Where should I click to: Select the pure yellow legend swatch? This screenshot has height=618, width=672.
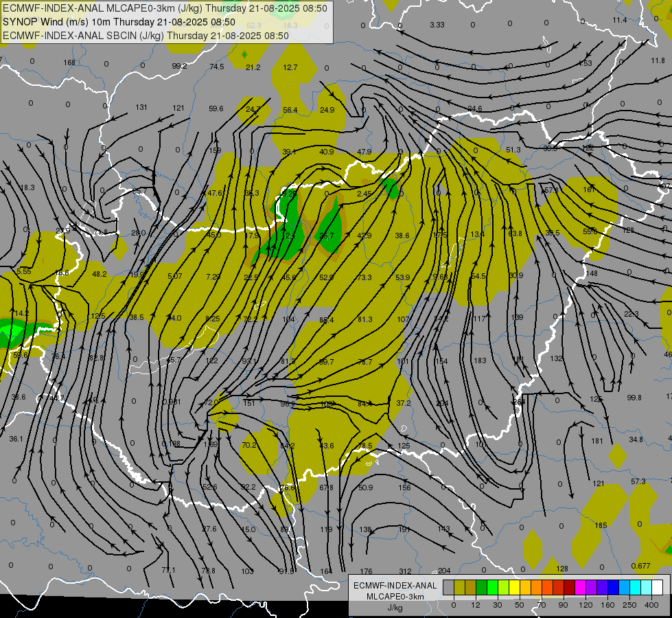514,587
